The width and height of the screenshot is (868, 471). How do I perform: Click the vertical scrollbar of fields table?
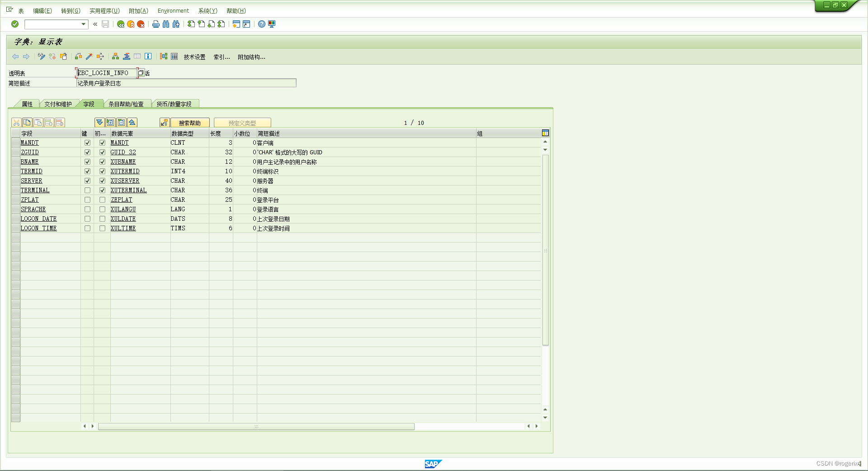(x=546, y=250)
